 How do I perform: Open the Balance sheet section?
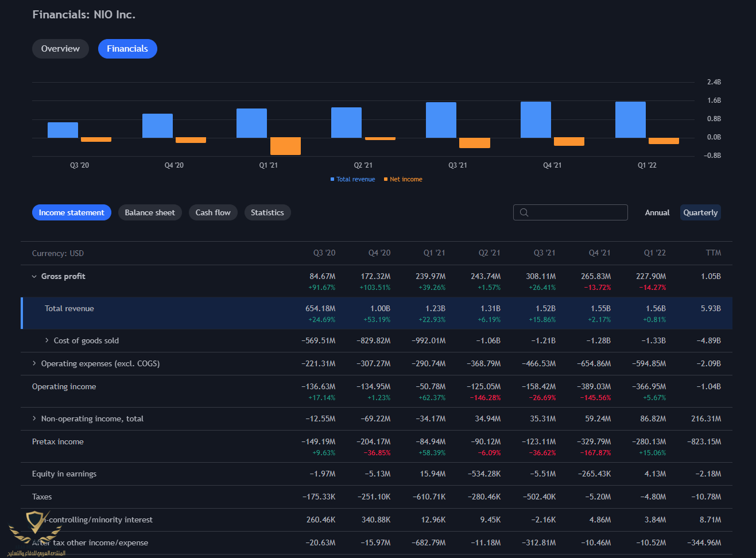[150, 212]
